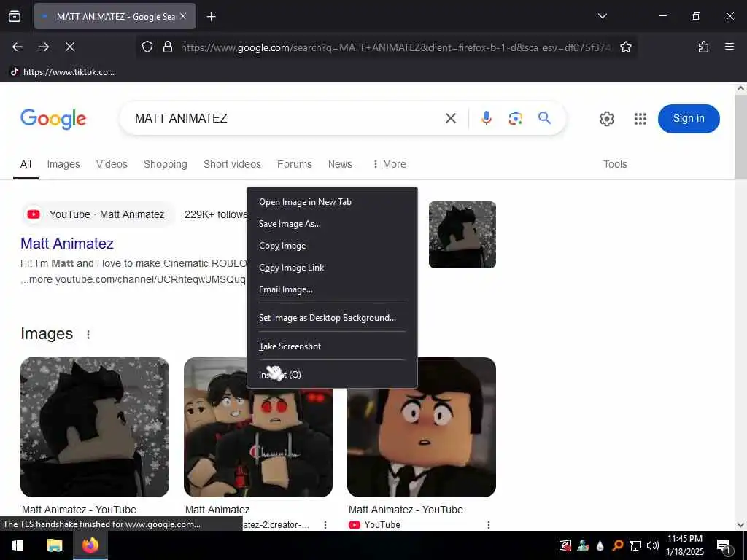This screenshot has width=747, height=560.
Task: Select Take Screenshot menu entry
Action: [332, 346]
